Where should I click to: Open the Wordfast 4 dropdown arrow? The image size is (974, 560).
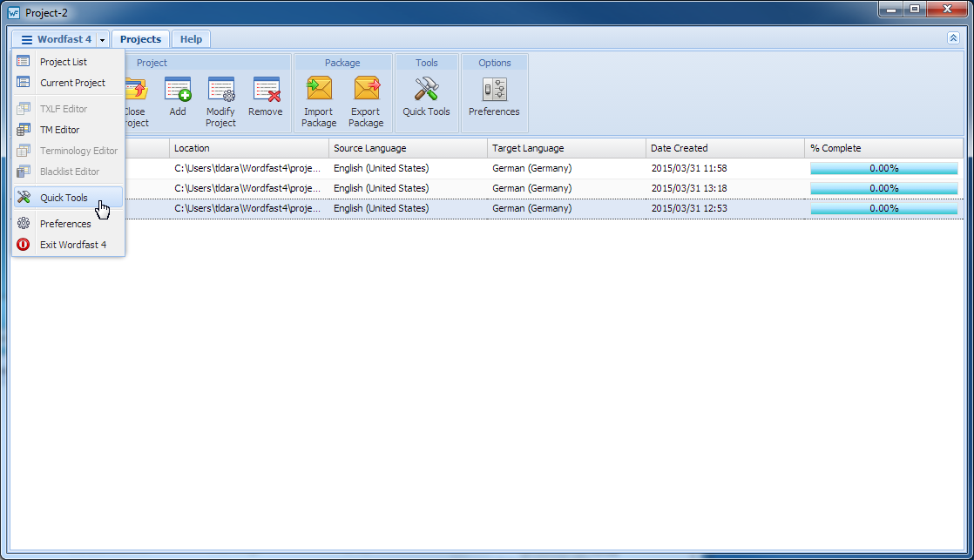(102, 40)
